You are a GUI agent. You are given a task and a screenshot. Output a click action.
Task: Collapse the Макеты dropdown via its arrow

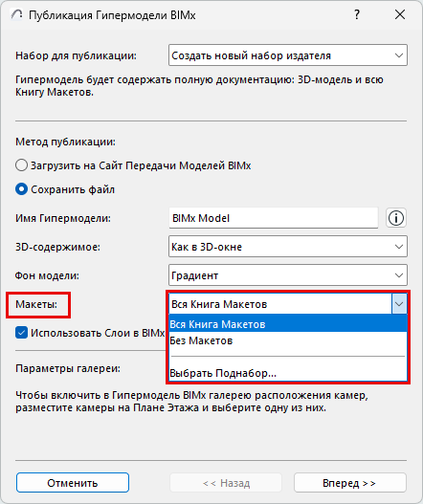pyautogui.click(x=399, y=304)
